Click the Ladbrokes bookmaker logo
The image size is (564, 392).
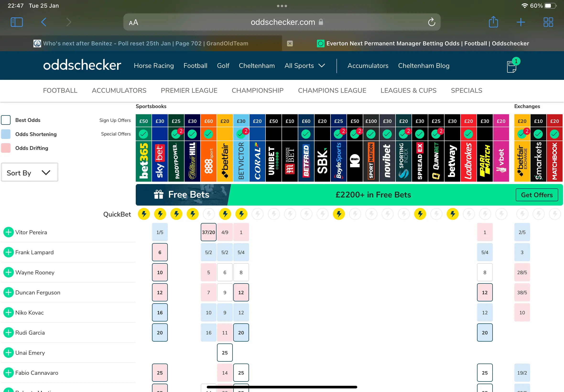[x=468, y=161]
